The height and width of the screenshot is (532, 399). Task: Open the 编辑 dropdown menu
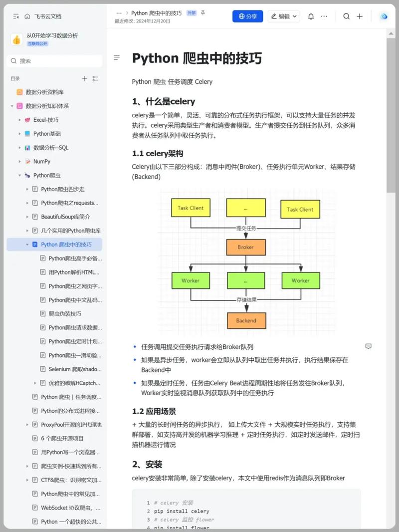[284, 16]
